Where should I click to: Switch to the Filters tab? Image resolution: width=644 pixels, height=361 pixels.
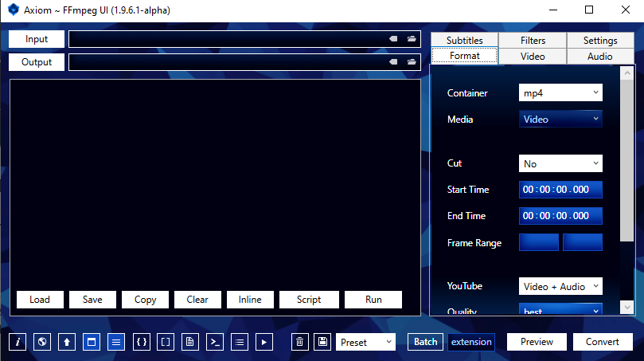tap(533, 41)
